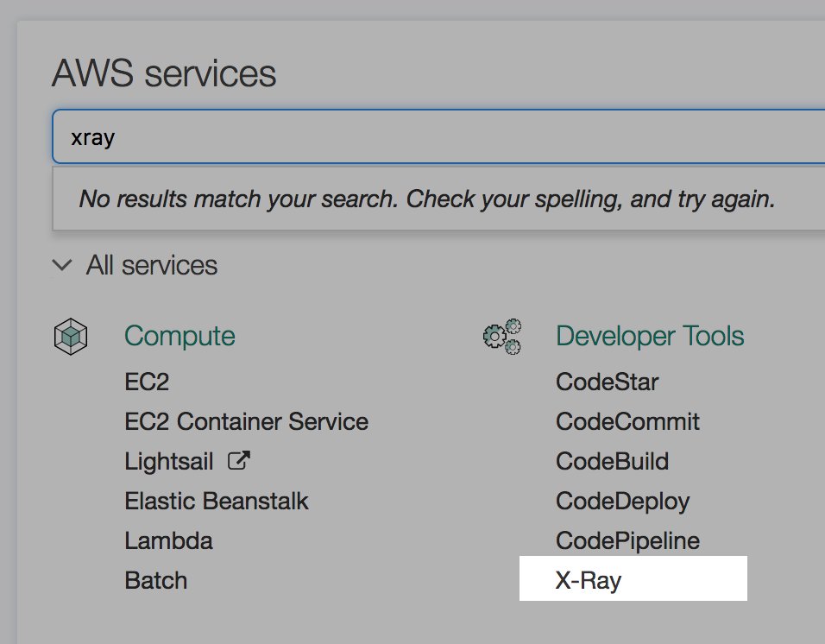This screenshot has width=825, height=644.
Task: Open the EC2 service
Action: click(x=147, y=382)
